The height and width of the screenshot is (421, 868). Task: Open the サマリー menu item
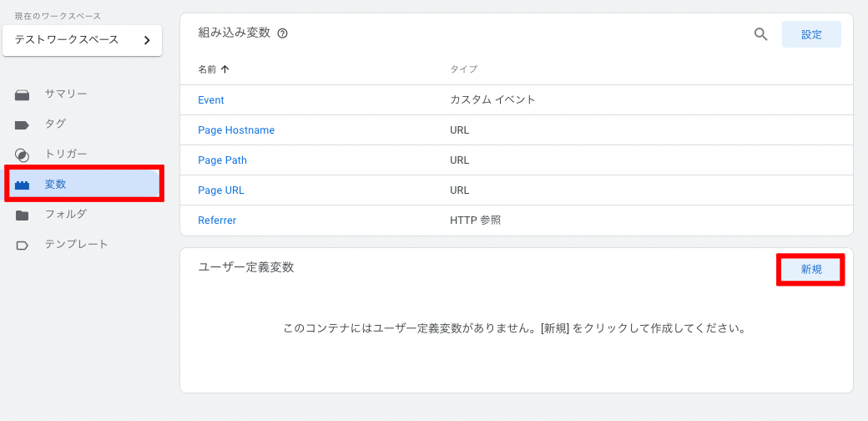coord(66,94)
